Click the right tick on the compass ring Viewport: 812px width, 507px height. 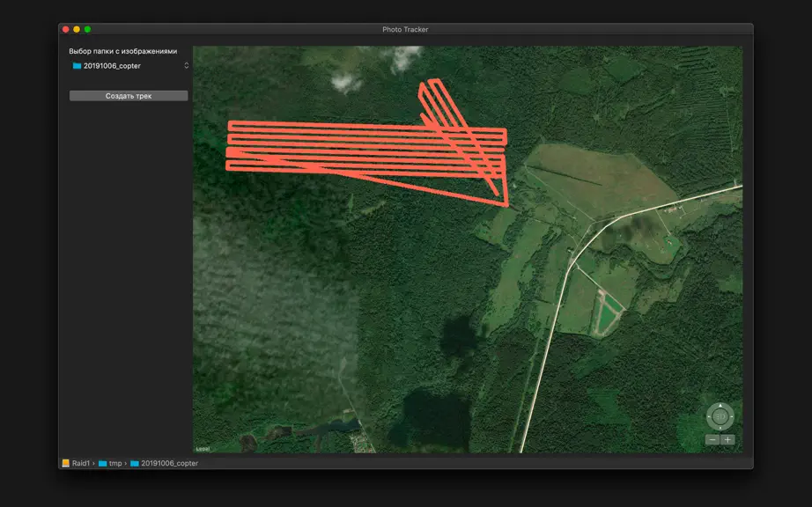[731, 416]
